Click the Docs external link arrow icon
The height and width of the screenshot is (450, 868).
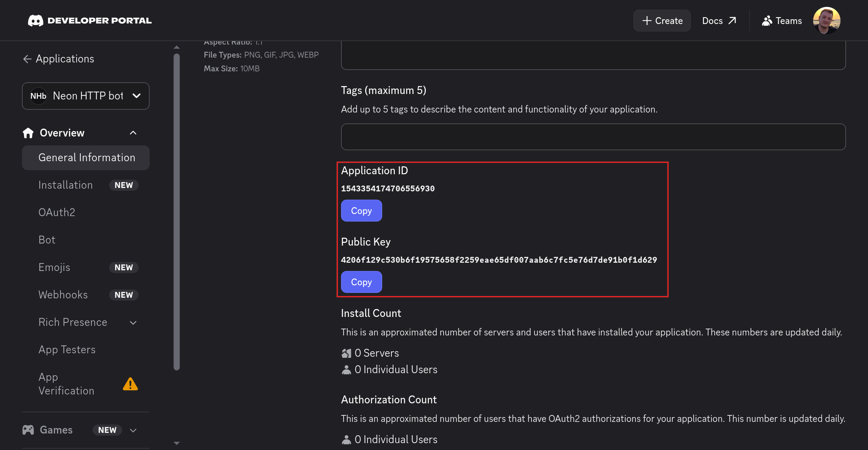[x=732, y=21]
